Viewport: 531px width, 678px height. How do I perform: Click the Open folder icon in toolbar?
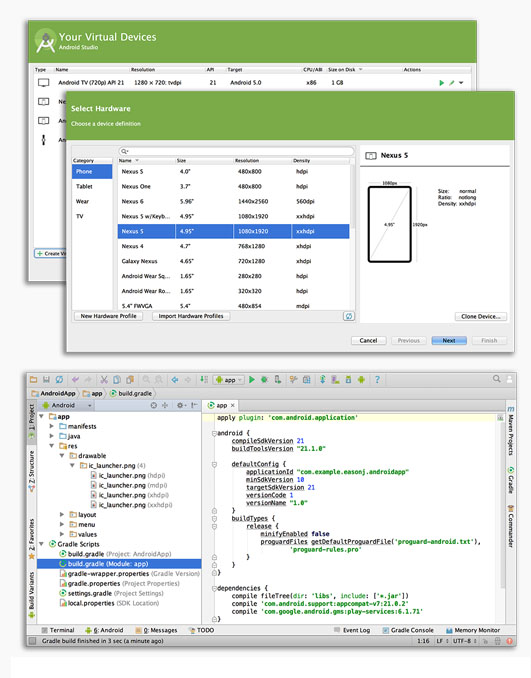coord(33,380)
